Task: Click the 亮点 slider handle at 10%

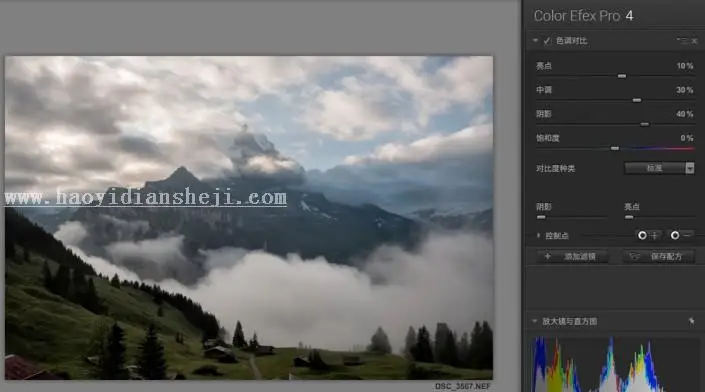Action: [x=622, y=76]
